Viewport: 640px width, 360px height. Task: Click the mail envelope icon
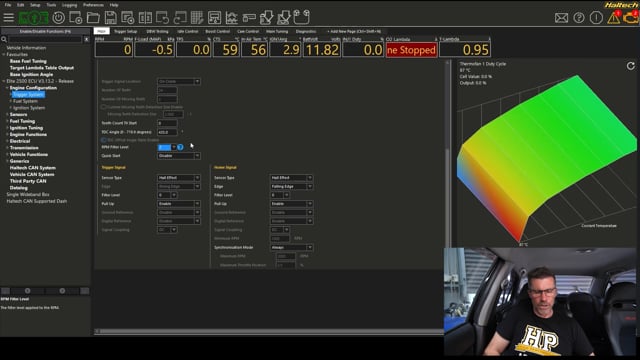561,18
